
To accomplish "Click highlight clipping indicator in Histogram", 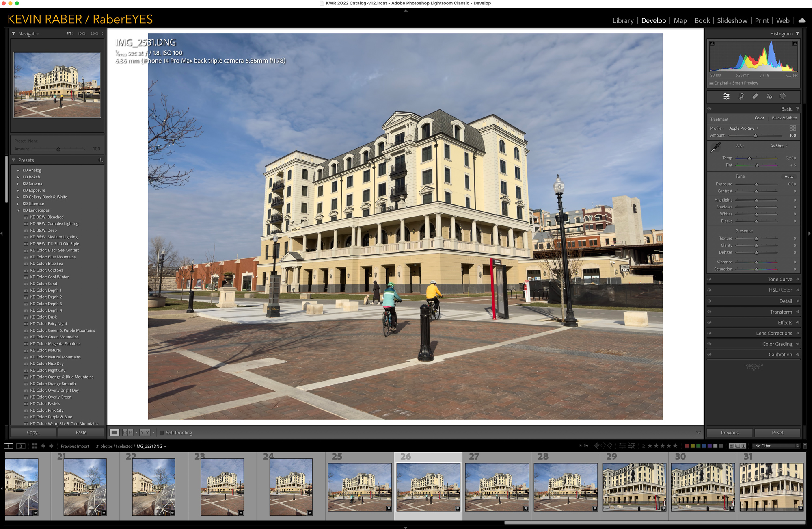I will [795, 43].
